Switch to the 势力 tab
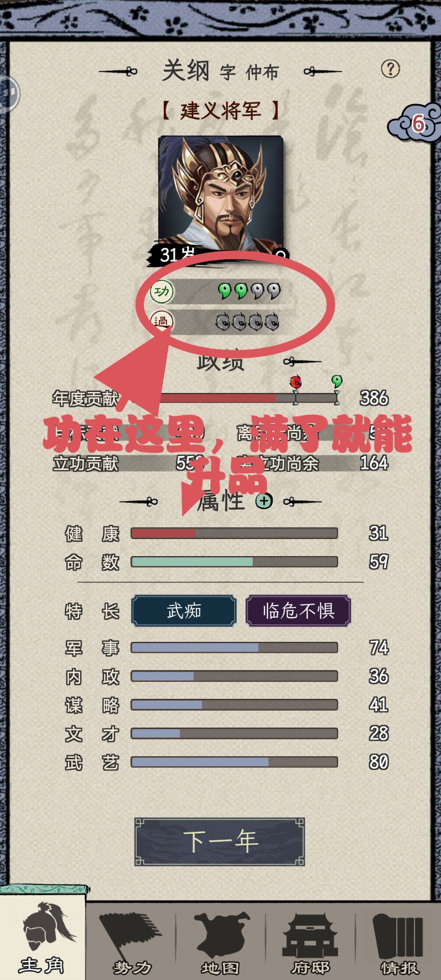Image resolution: width=441 pixels, height=980 pixels. [x=131, y=943]
